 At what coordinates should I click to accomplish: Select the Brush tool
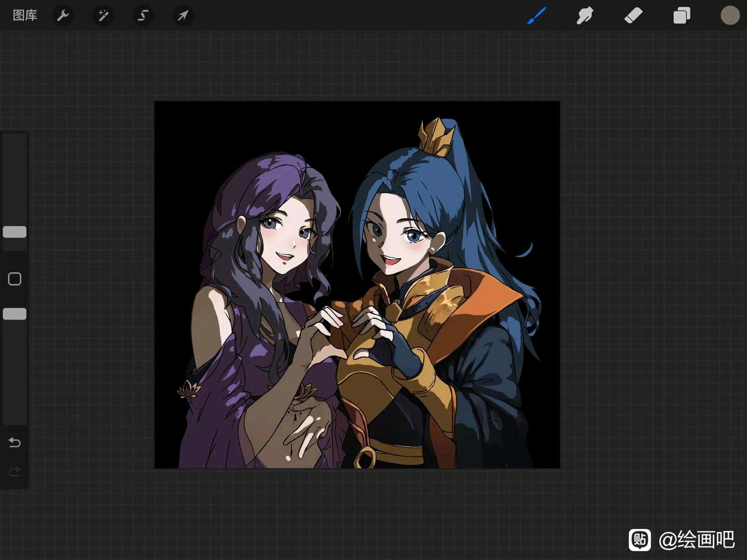(537, 16)
